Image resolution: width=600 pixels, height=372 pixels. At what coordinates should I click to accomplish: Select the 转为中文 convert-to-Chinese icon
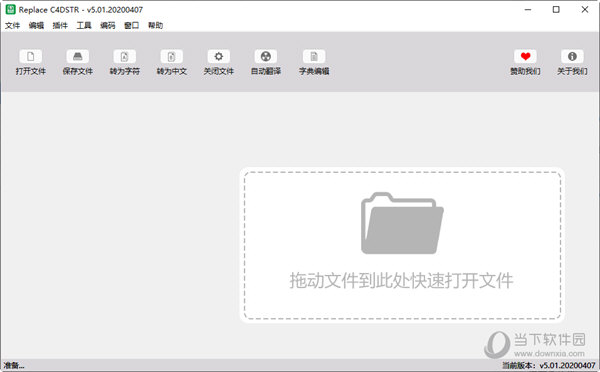[172, 57]
